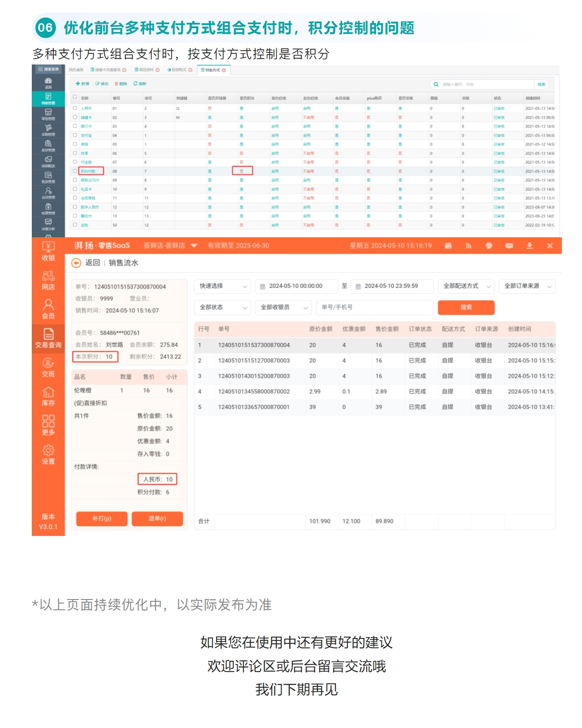Open 零售管理 store icon in sidebar
This screenshot has height=728, width=582.
coord(48,115)
